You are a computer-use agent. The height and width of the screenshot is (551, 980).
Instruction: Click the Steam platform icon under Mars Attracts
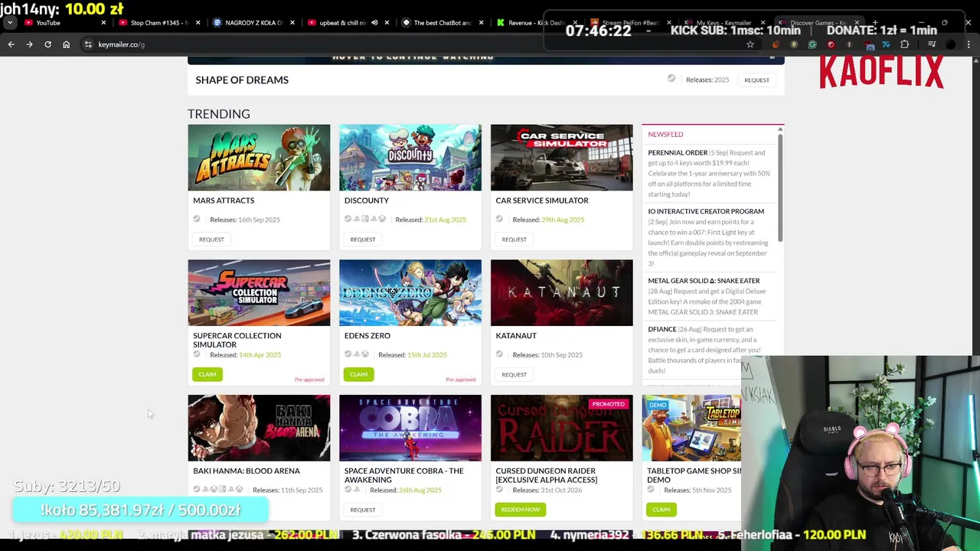coord(197,219)
